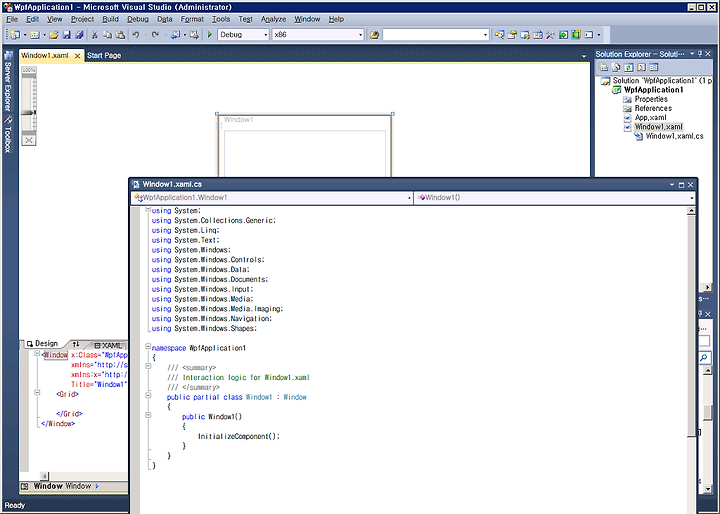720x514 pixels.
Task: Click the Paste clipboard icon
Action: point(120,35)
